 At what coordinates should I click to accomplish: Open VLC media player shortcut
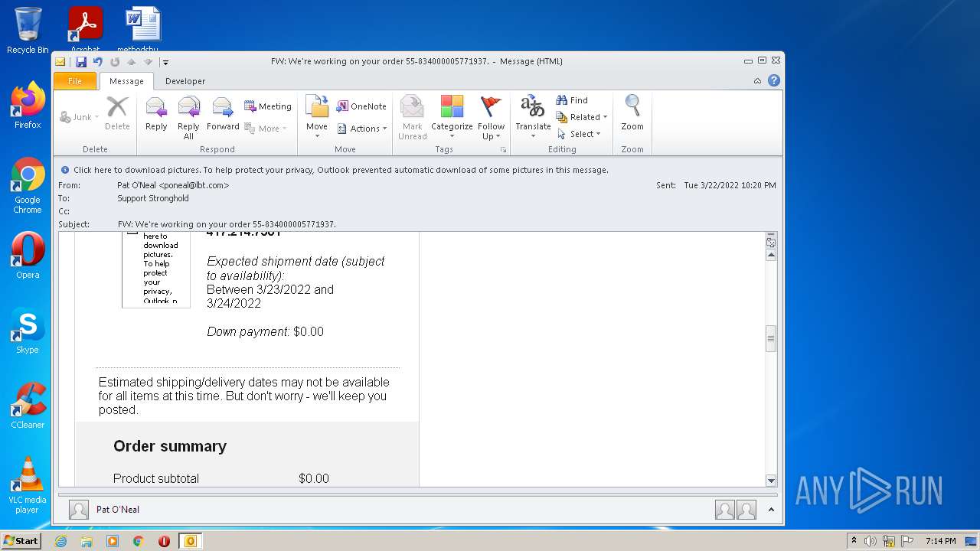click(28, 485)
